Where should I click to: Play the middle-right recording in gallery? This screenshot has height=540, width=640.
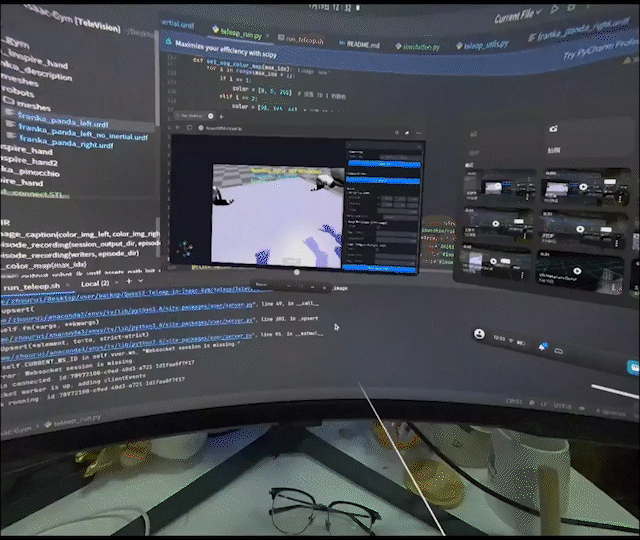580,229
